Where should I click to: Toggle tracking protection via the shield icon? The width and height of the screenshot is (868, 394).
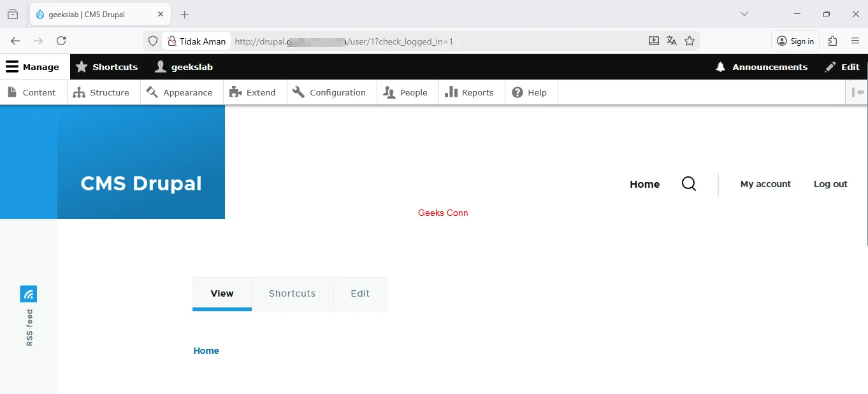pos(152,41)
